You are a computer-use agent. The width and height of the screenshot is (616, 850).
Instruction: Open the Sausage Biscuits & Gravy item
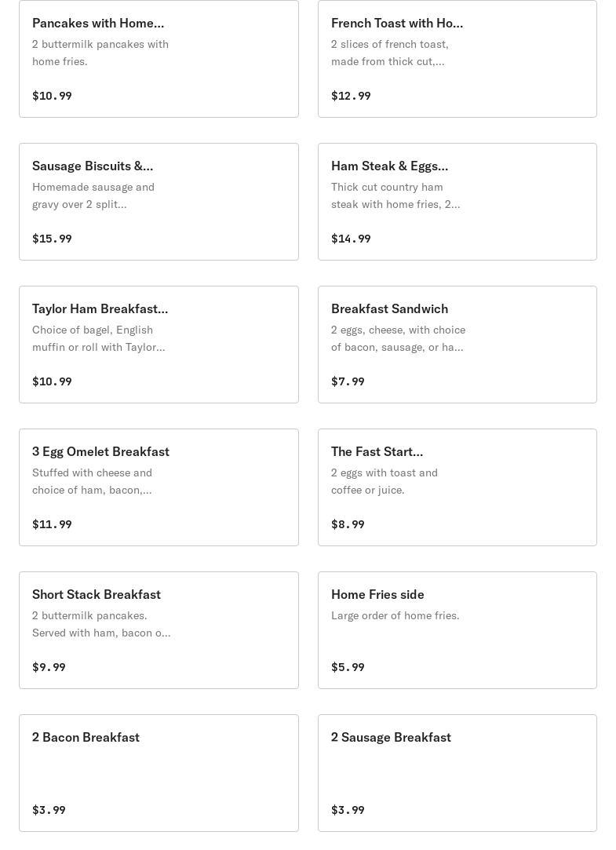click(x=159, y=202)
